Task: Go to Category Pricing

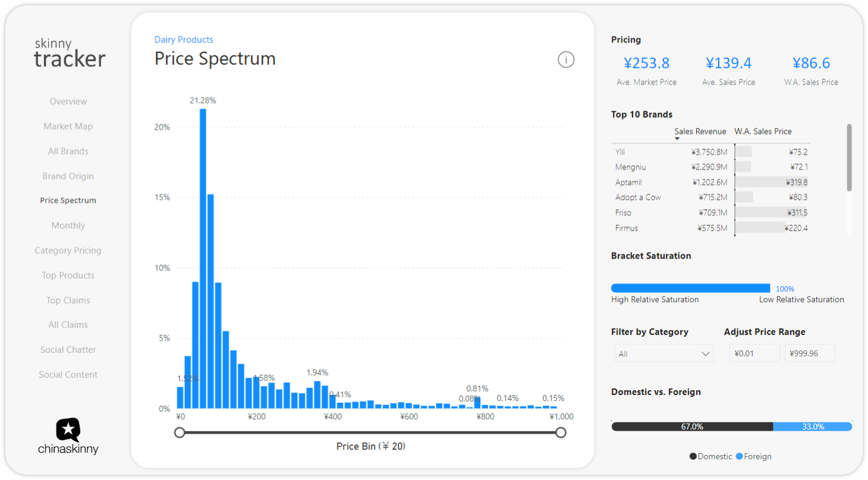Action: coord(68,251)
